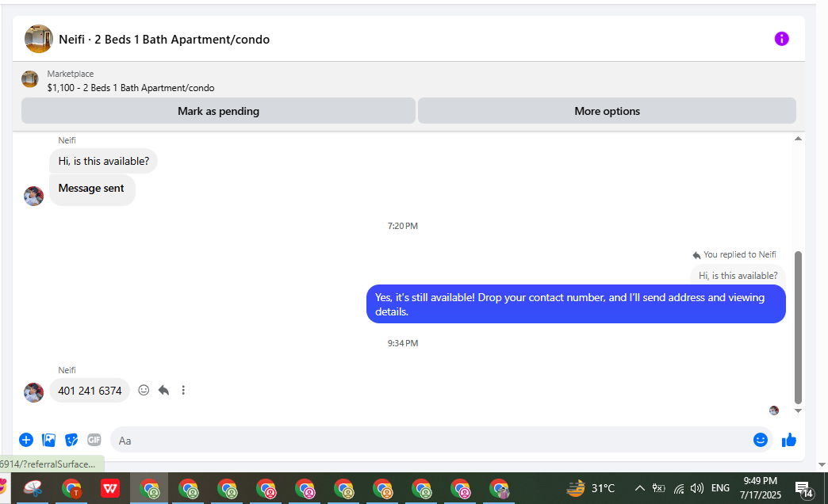React to the 401 241 6374 message with emoji
The width and height of the screenshot is (828, 504).
point(144,390)
